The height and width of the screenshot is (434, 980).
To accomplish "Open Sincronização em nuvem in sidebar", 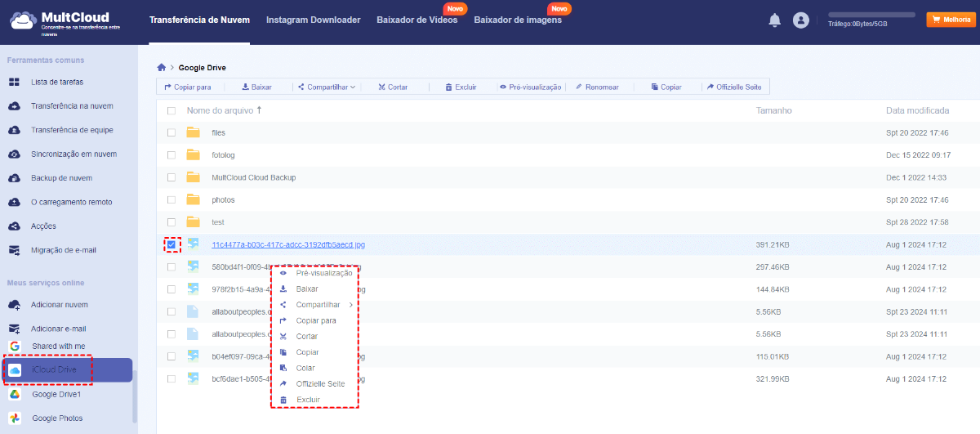I will (x=73, y=154).
